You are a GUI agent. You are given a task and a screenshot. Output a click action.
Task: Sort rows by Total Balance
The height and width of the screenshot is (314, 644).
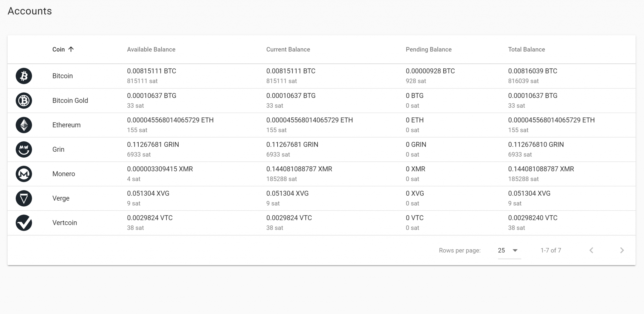tap(526, 49)
